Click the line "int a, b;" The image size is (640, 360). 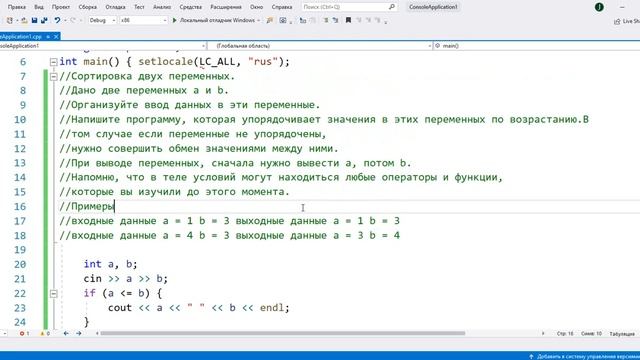[x=111, y=264]
